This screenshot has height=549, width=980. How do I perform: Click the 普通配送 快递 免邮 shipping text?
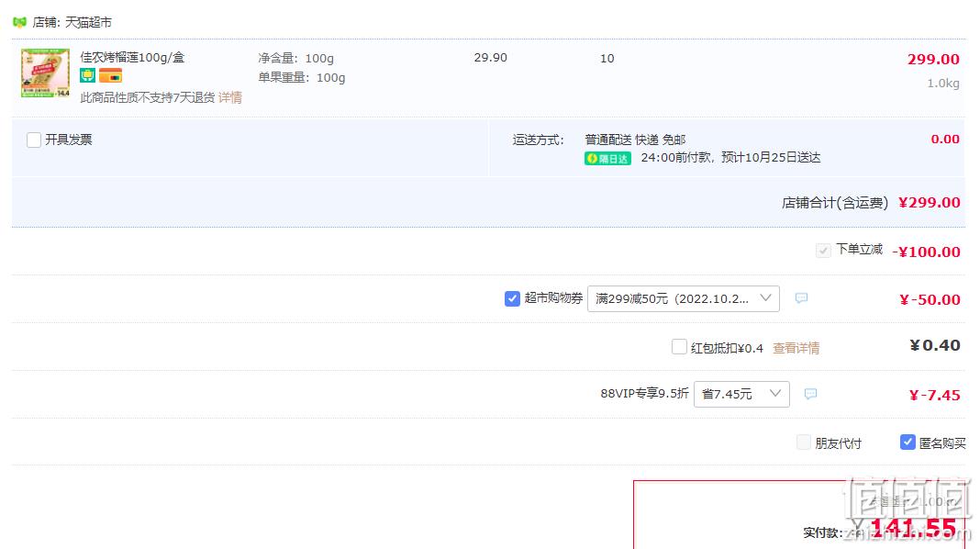(635, 140)
